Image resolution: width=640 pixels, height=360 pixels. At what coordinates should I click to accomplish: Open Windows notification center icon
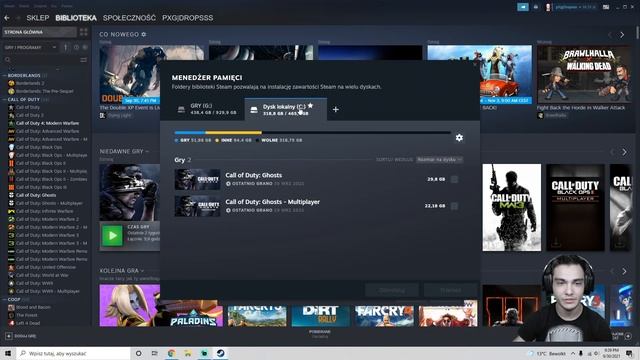coord(630,353)
